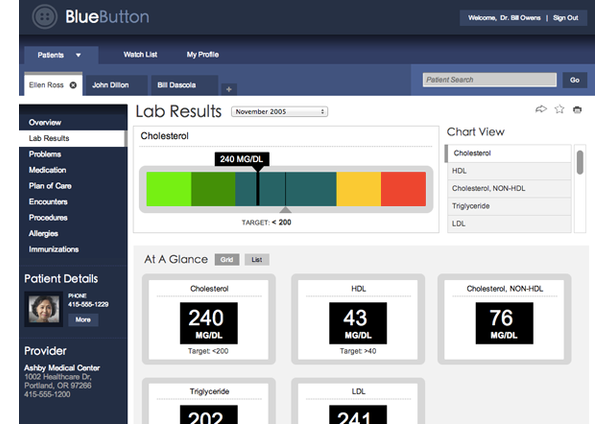The image size is (615, 424).
Task: Click 'Target: >40' under HDL card
Action: (358, 351)
